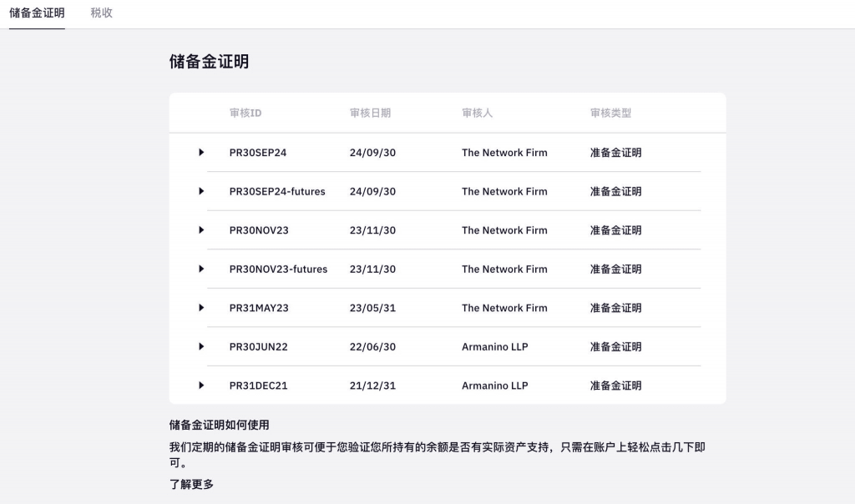The width and height of the screenshot is (855, 504).
Task: Open the 税收 tab
Action: coord(101,13)
